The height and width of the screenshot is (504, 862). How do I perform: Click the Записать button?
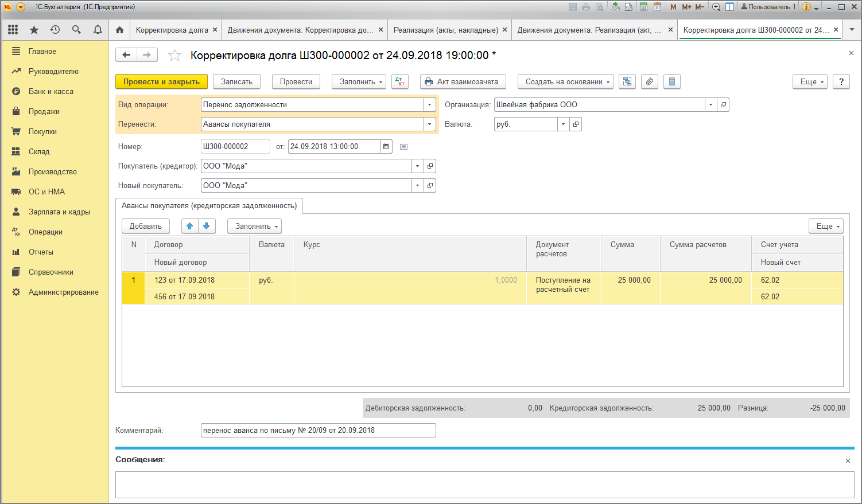click(x=236, y=81)
